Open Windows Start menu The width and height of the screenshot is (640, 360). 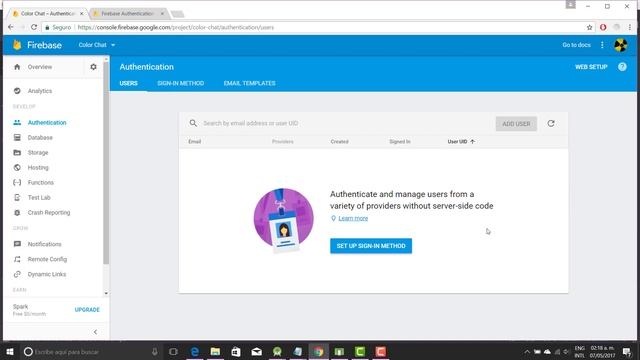click(10, 351)
